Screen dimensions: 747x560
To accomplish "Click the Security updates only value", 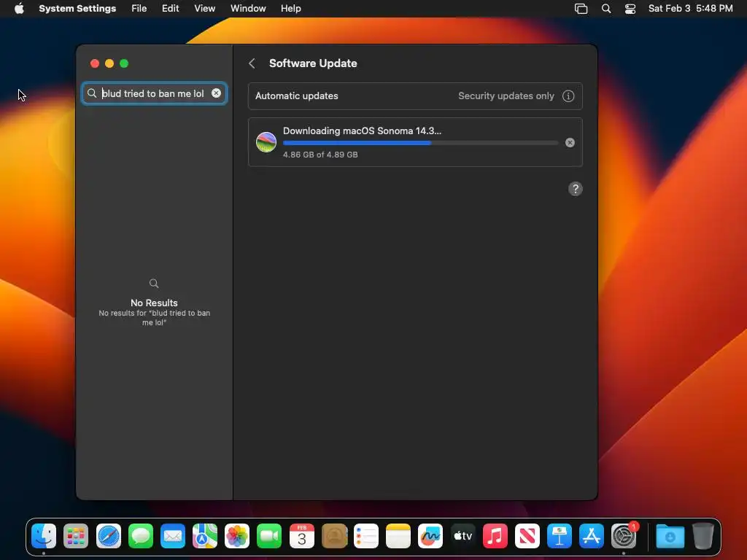I will click(x=506, y=96).
